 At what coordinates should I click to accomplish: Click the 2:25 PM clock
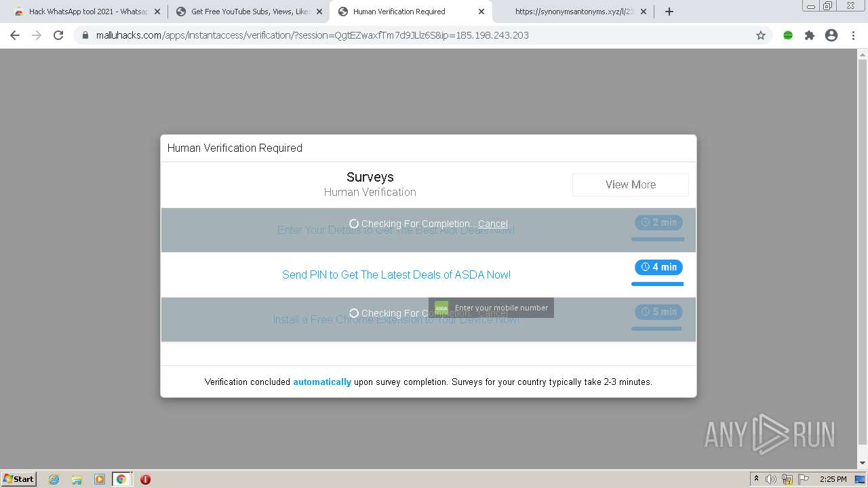pyautogui.click(x=833, y=479)
